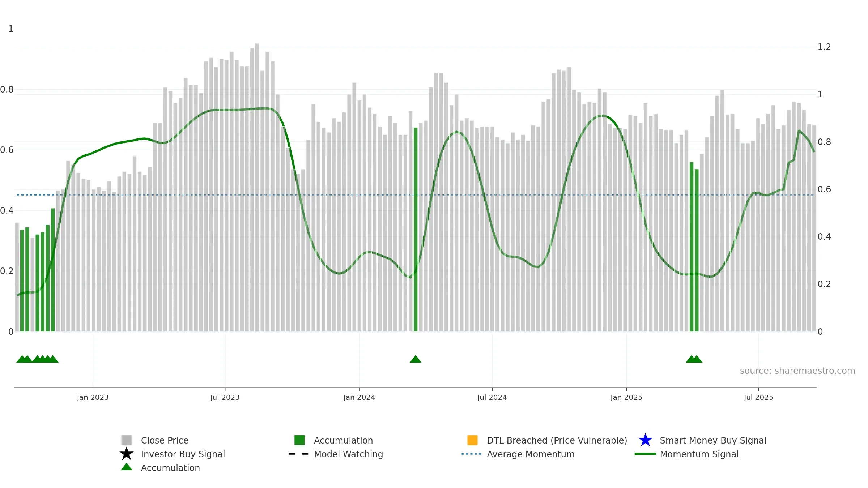Click the Jan 2024 axis label

click(x=359, y=398)
